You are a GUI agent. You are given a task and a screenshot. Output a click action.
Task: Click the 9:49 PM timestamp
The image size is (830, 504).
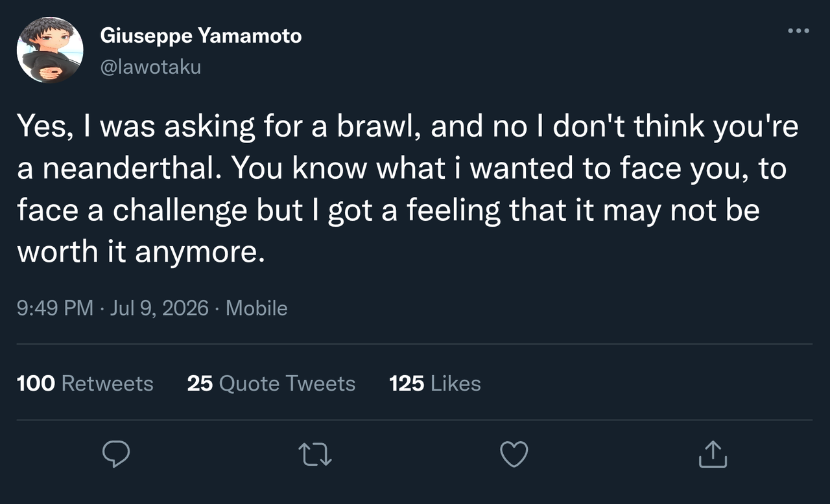tap(55, 308)
